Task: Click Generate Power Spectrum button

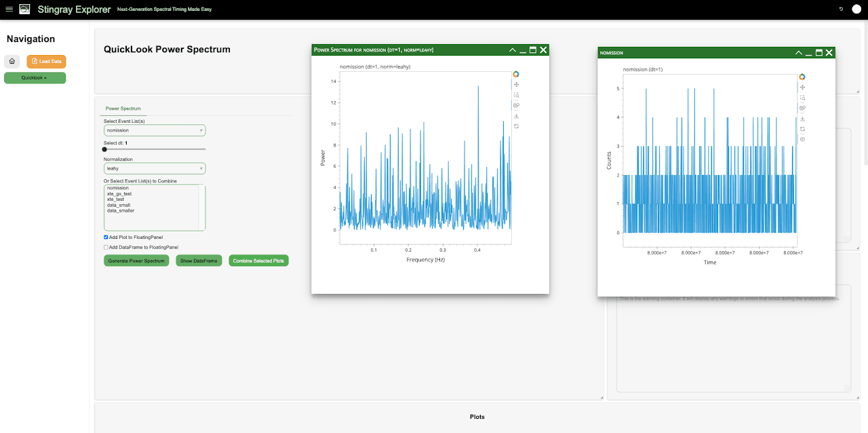Action: (x=136, y=261)
